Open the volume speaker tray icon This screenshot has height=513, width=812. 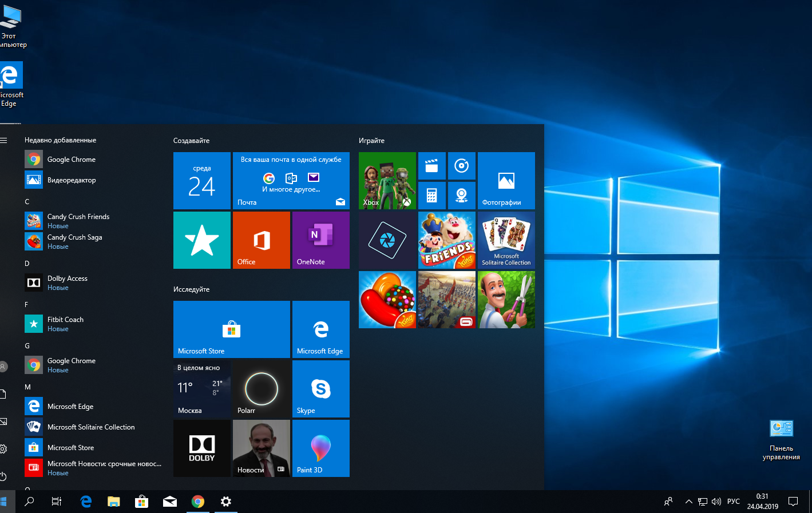[716, 502]
